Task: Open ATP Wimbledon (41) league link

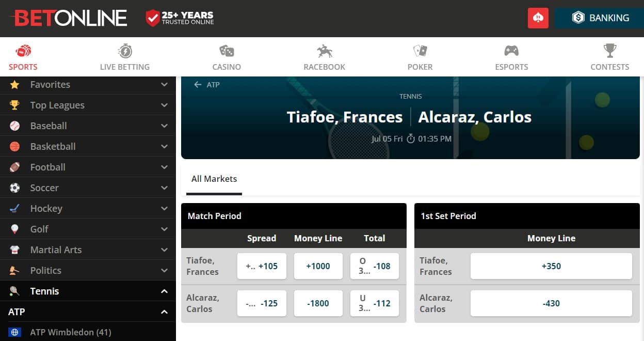Action: [x=71, y=332]
